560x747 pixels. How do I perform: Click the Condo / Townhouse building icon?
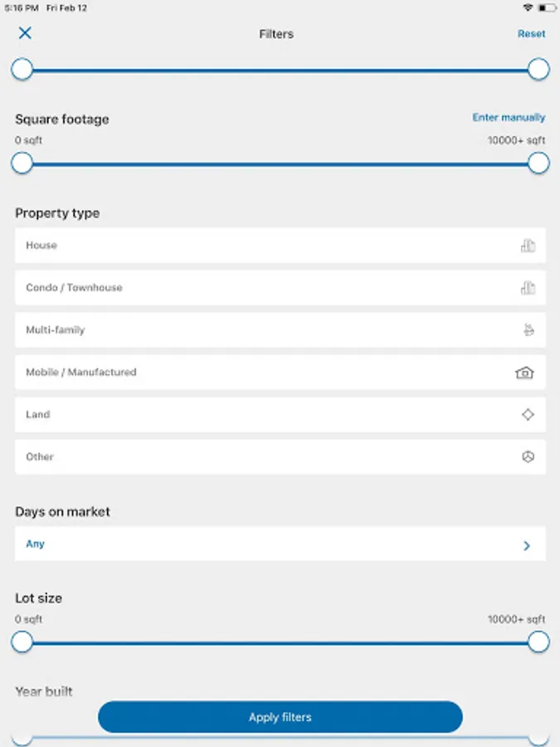click(528, 288)
